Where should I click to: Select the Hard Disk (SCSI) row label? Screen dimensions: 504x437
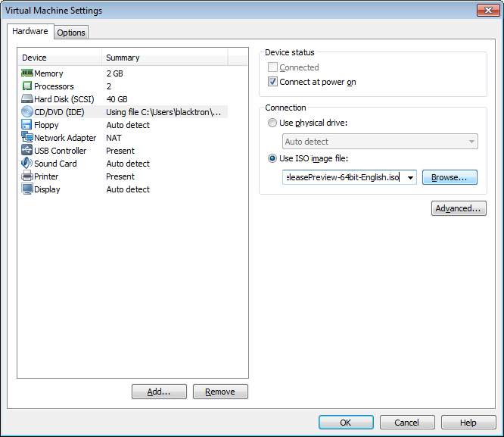(64, 99)
